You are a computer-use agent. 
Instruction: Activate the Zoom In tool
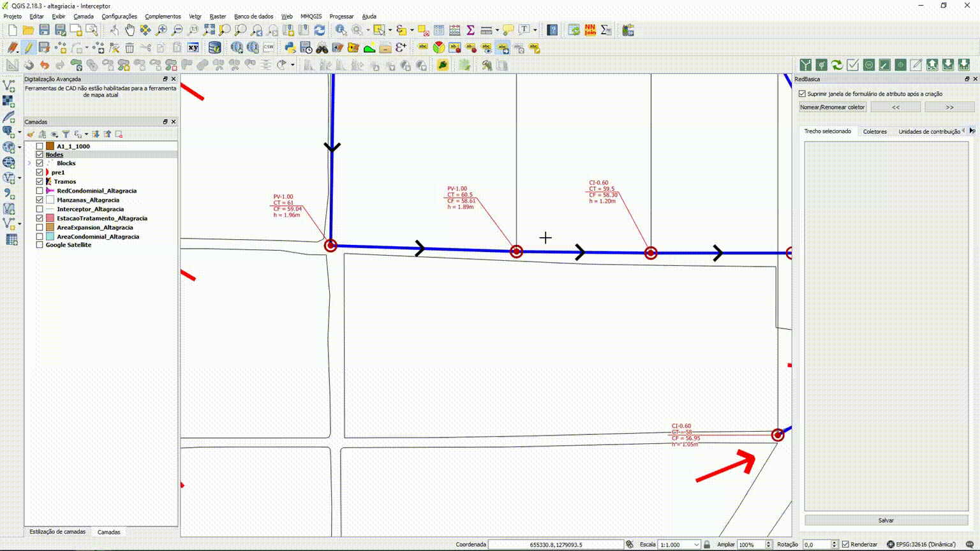161,30
